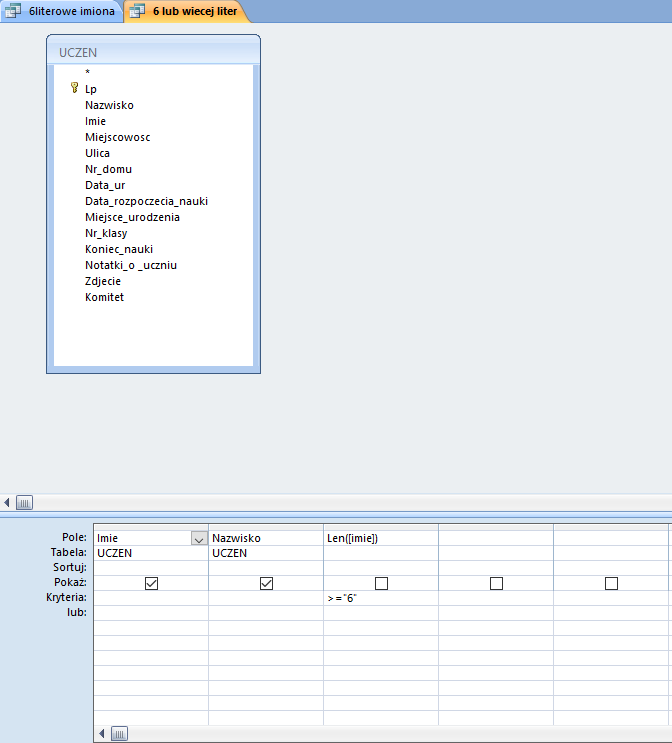Screen dimensions: 672x743
Task: Click the Tabela cell under Nazwisko column
Action: (x=265, y=553)
